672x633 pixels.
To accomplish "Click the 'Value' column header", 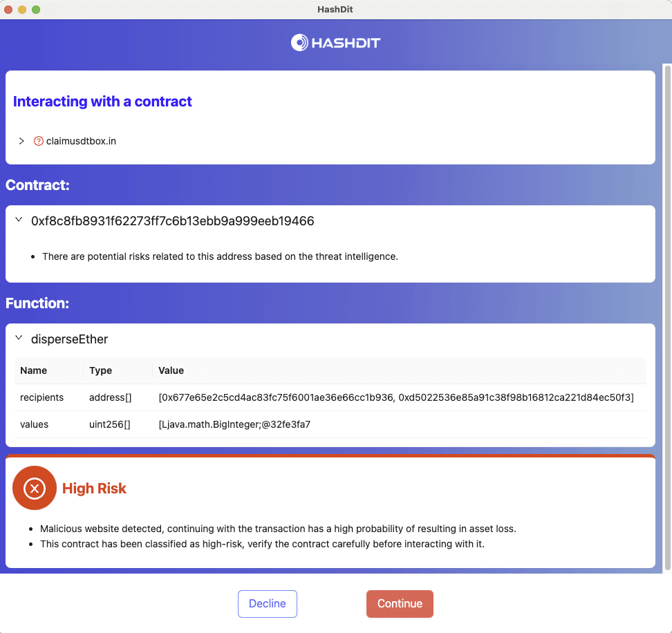I will point(171,370).
